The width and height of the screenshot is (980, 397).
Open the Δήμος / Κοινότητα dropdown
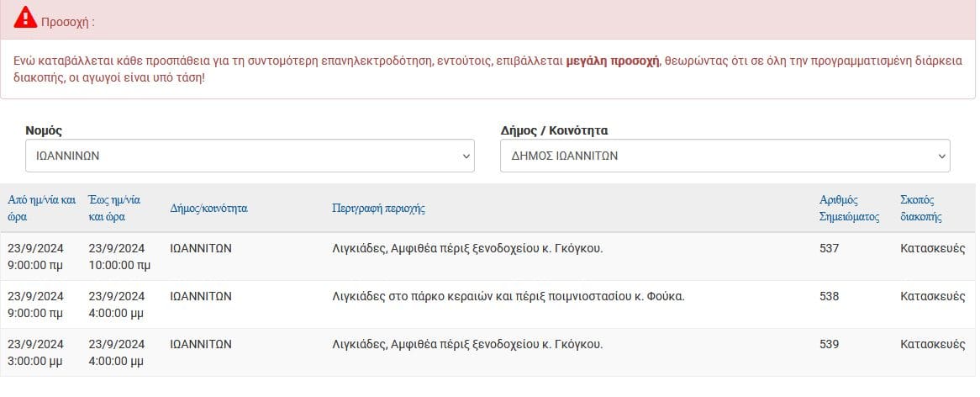point(725,156)
